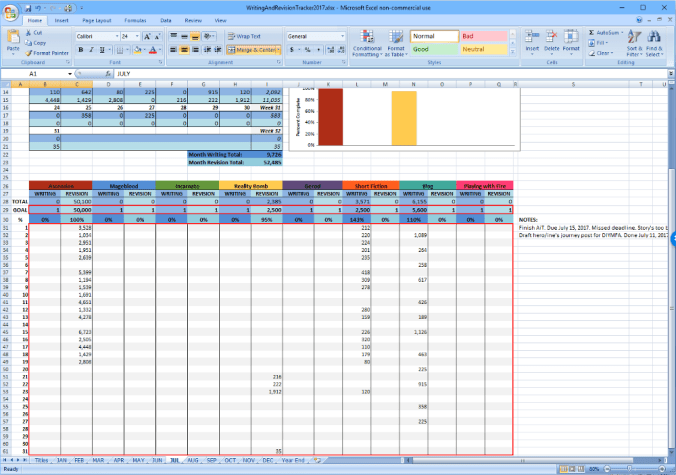The image size is (676, 475).
Task: Open Conditional Formatting options
Action: pyautogui.click(x=367, y=40)
